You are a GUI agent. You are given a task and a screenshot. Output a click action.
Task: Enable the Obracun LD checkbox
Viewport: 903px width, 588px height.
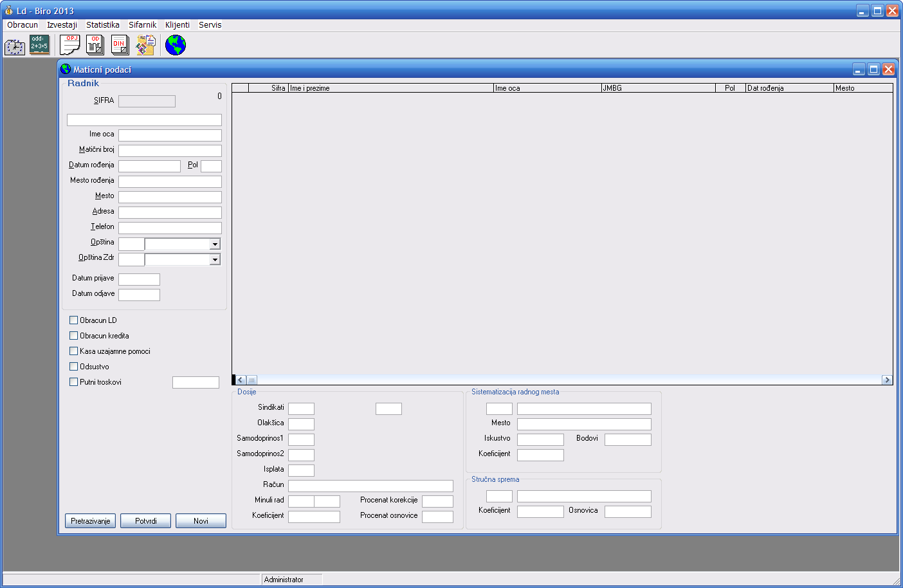coord(73,320)
